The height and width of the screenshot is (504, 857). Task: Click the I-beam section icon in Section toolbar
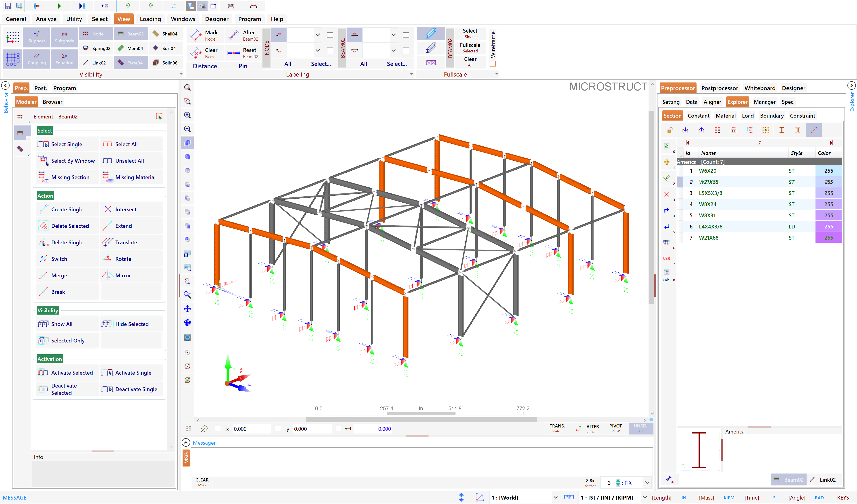782,130
